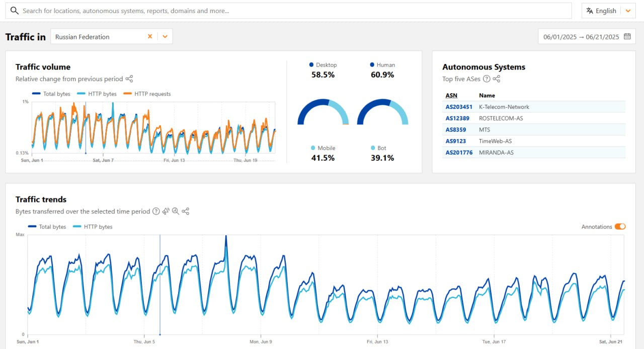Screen dimensions: 644x349
Task: Show help for Bytes transferred description
Action: tap(156, 212)
